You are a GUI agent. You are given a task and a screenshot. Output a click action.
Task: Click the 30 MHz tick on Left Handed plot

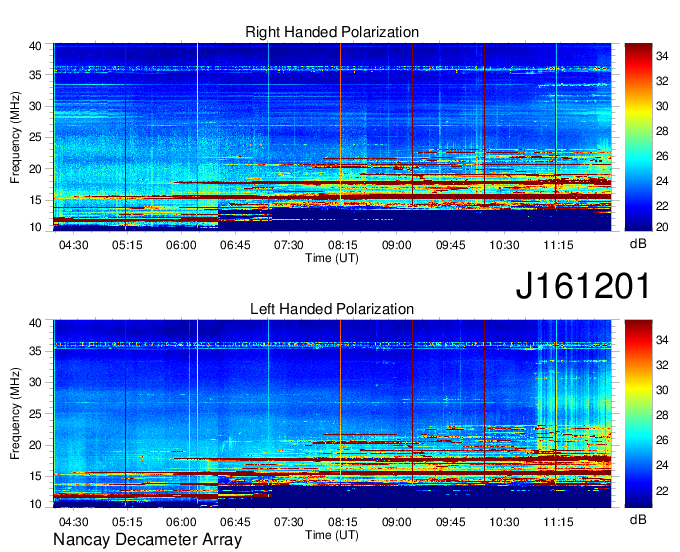pos(35,382)
